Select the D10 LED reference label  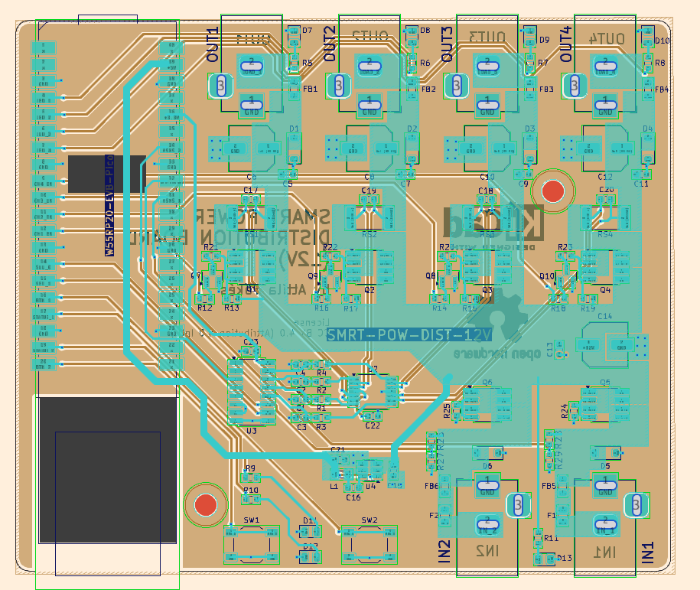(662, 41)
